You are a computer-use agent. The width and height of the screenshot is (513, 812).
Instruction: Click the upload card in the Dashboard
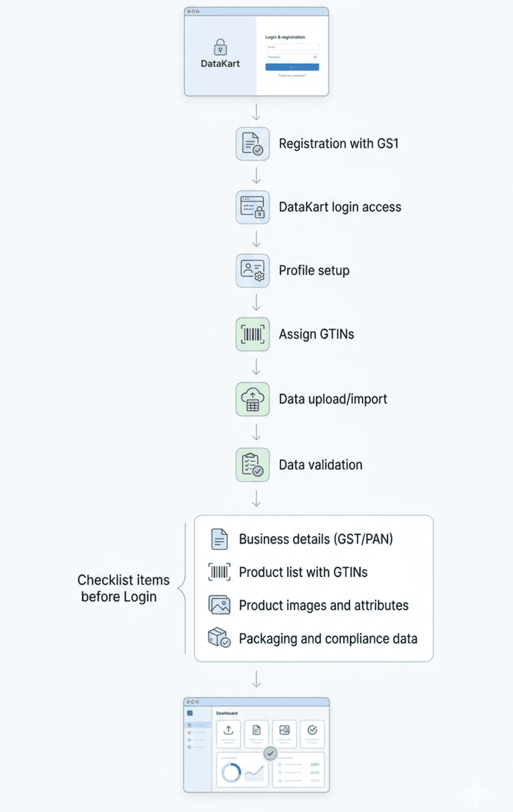coord(228,733)
